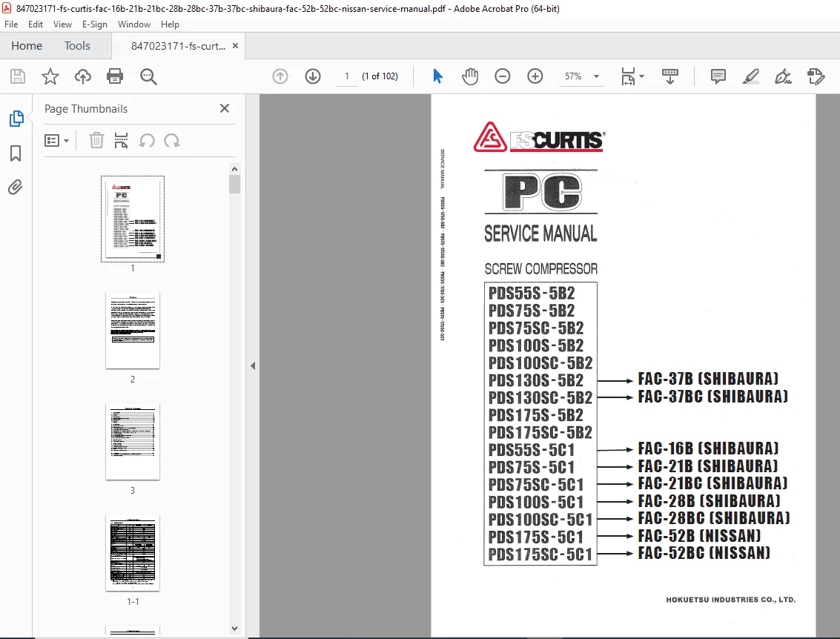Close the 847023171-fs-curt document tab
Screen dimensions: 840x639
pyautogui.click(x=235, y=46)
